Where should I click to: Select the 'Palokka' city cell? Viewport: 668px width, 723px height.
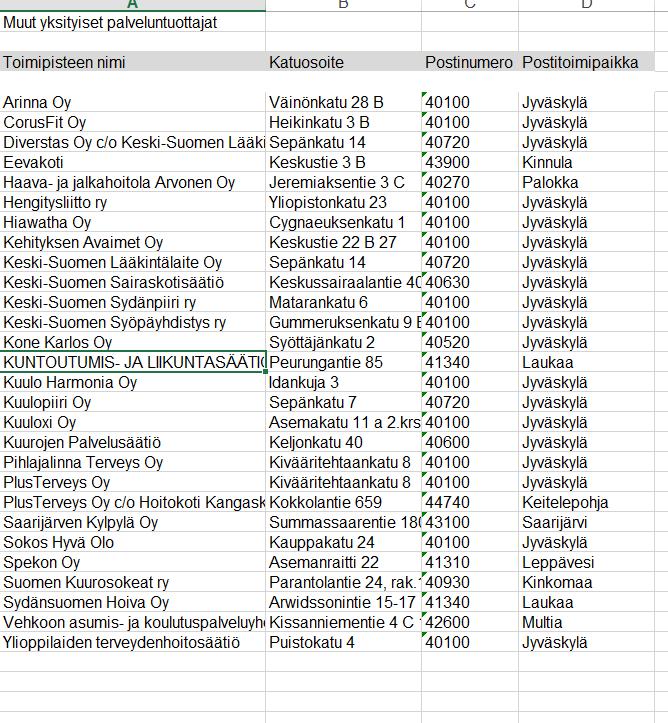tap(586, 182)
